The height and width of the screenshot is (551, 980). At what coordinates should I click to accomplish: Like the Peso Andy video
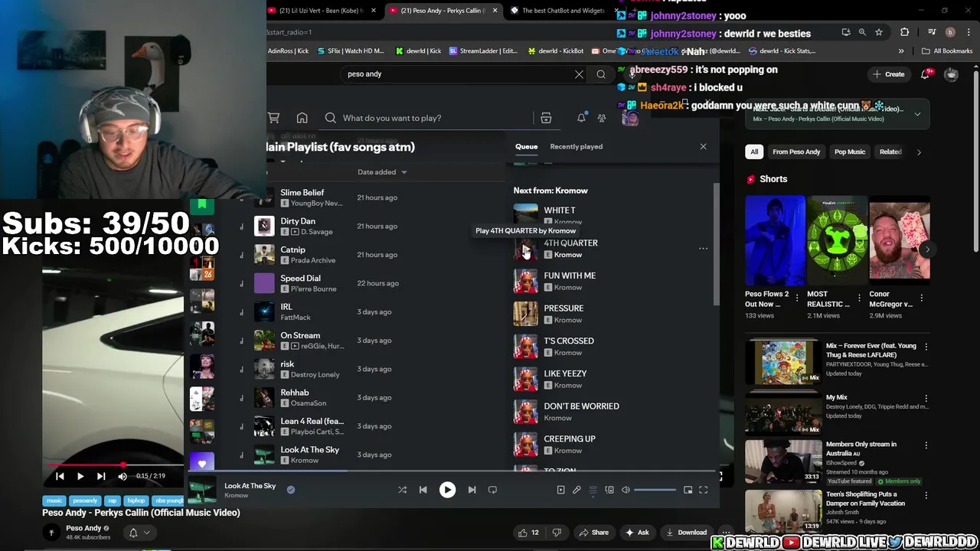[528, 533]
